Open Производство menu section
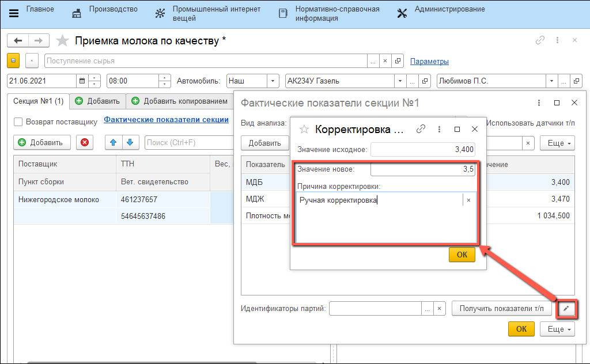The width and height of the screenshot is (590, 364). (105, 10)
